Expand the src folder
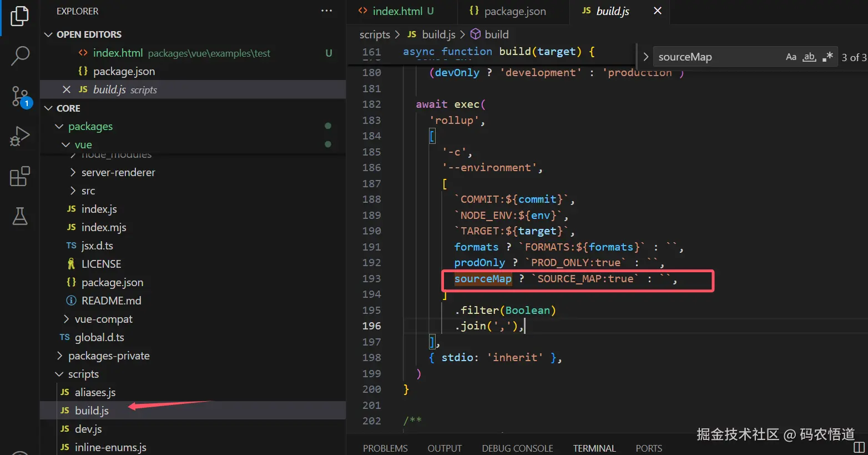Screen dimensions: 868x455 coord(73,191)
